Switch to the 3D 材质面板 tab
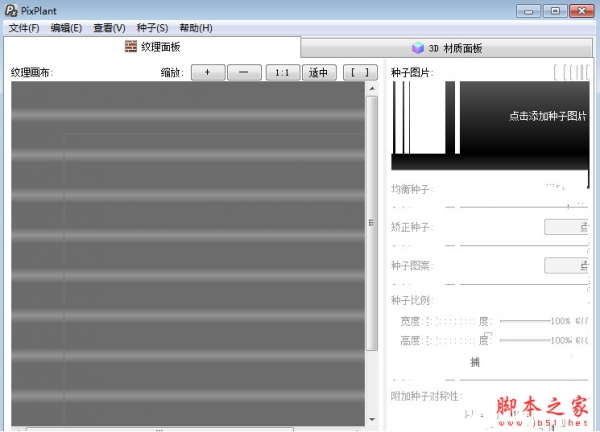This screenshot has height=432, width=600. [x=447, y=48]
